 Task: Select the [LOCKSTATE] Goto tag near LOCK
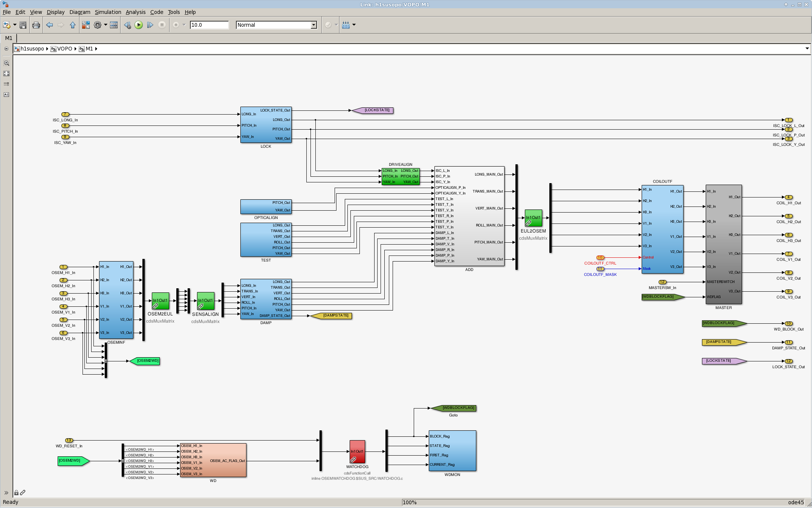point(373,110)
